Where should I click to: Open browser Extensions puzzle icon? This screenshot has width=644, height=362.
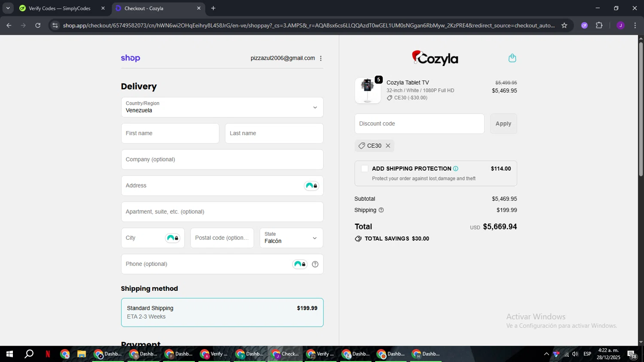599,25
